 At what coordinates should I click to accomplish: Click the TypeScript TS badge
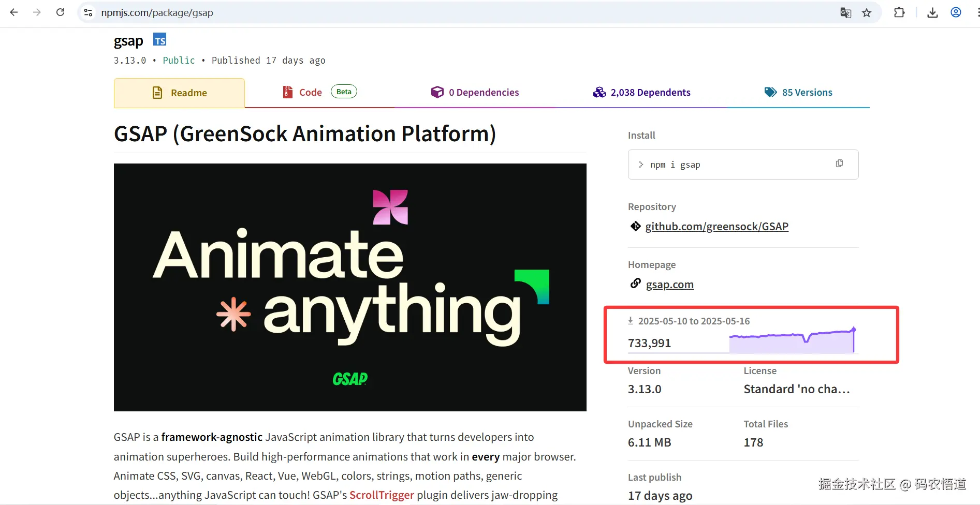click(x=160, y=40)
